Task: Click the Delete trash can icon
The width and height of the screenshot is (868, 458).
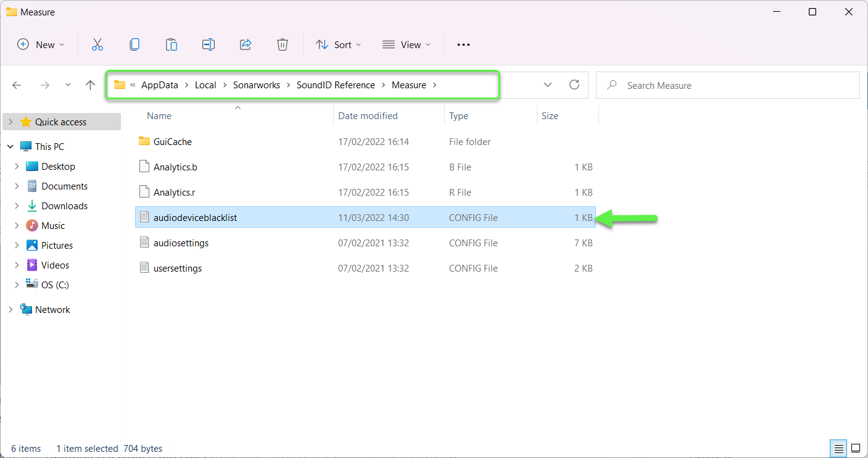Action: pos(283,44)
